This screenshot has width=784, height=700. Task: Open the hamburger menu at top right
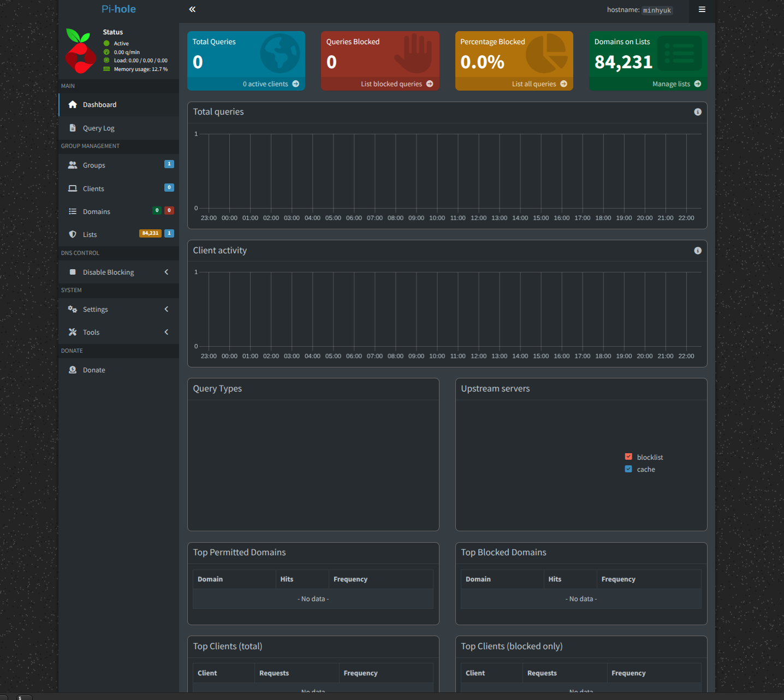point(702,9)
